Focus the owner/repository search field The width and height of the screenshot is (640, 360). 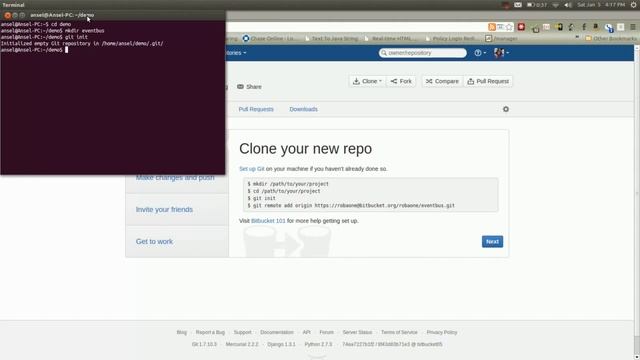point(422,53)
